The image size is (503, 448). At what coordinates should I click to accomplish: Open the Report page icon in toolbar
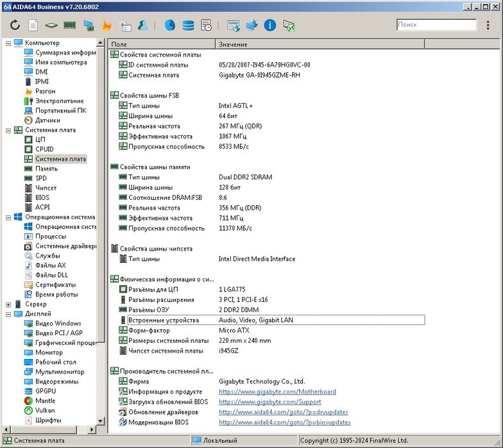coord(33,25)
